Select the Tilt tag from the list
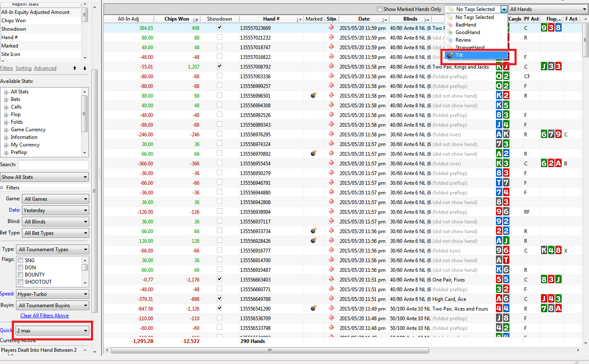The width and height of the screenshot is (589, 364). 476,55
